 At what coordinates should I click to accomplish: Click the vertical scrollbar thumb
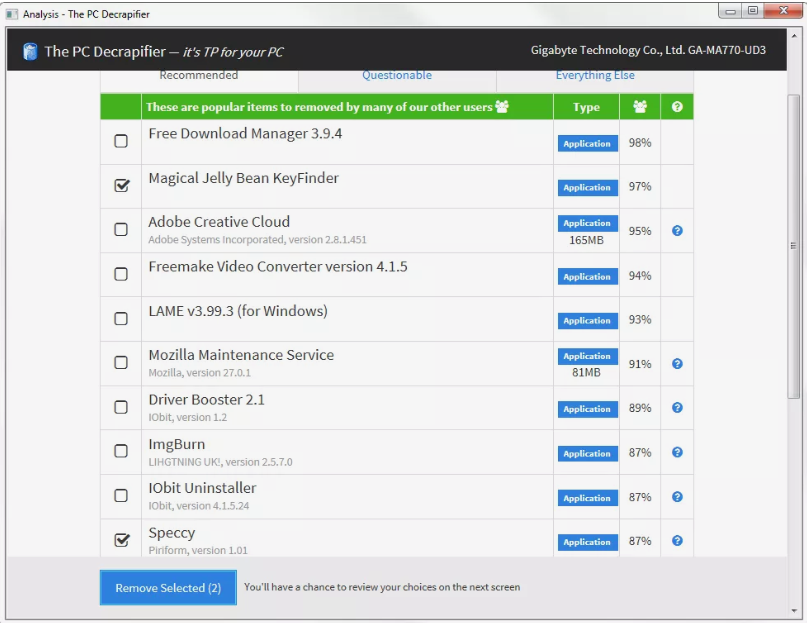794,246
